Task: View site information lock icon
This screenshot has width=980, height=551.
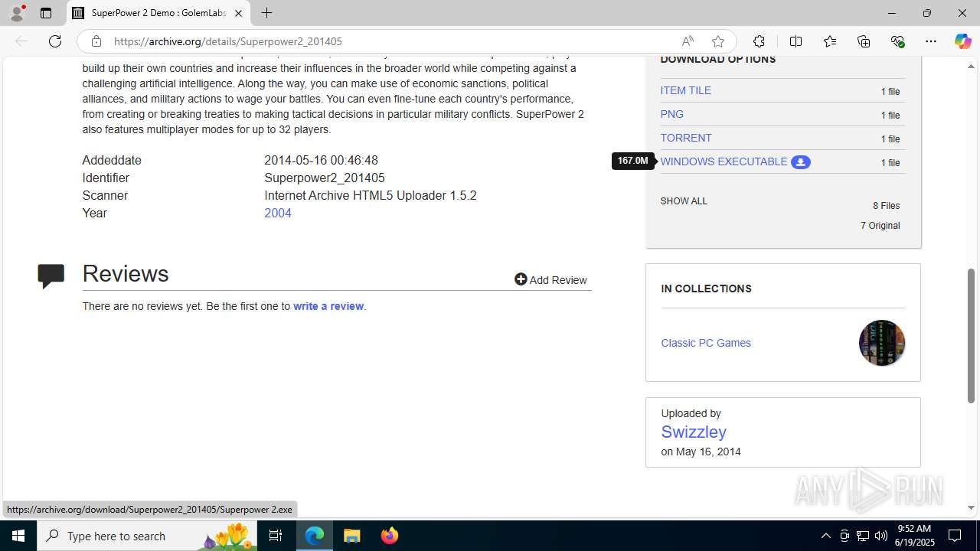Action: (x=96, y=41)
